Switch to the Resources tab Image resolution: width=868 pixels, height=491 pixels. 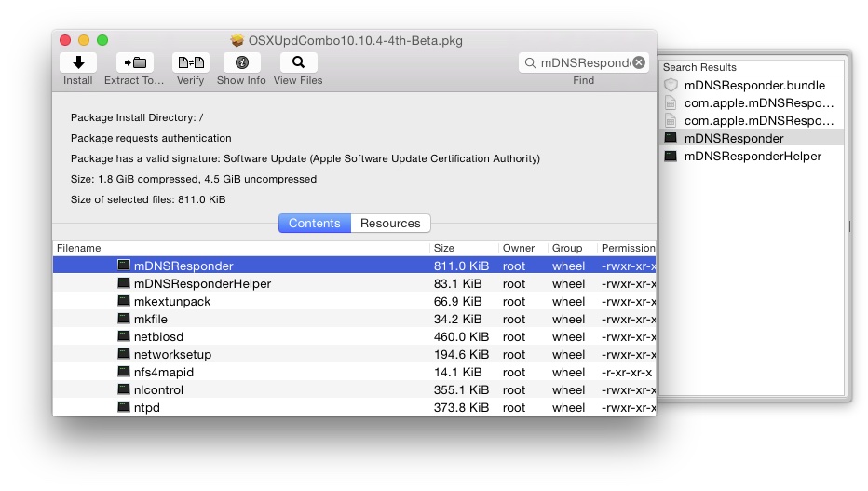tap(390, 223)
